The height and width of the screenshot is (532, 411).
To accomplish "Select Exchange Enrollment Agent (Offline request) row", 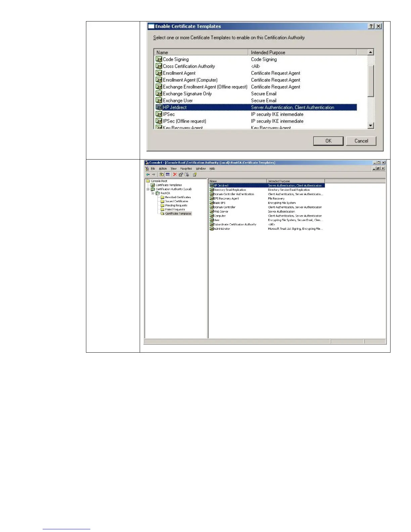I will (x=256, y=87).
